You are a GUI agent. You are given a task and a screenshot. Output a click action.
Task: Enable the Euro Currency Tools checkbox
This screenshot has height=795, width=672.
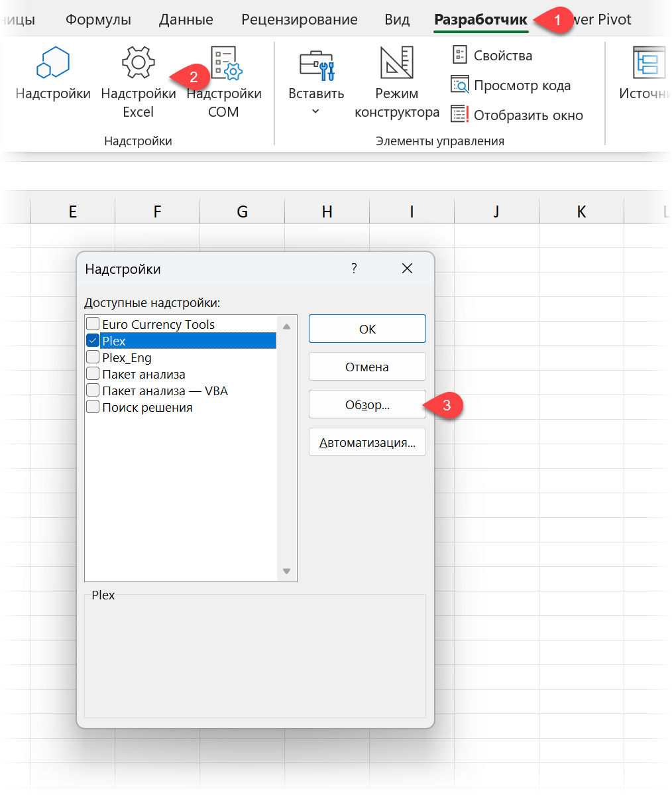93,324
